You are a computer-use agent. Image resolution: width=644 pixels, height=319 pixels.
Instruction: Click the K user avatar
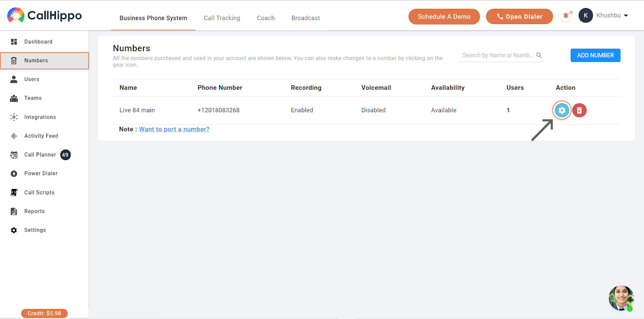(x=586, y=15)
